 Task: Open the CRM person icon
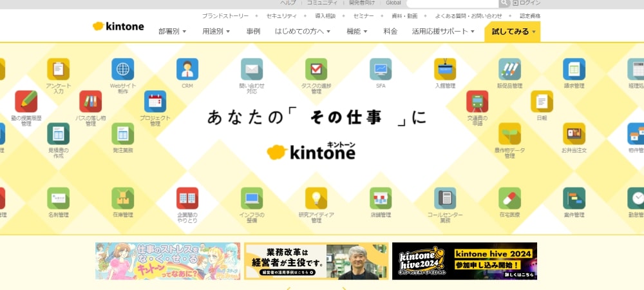coord(187,69)
